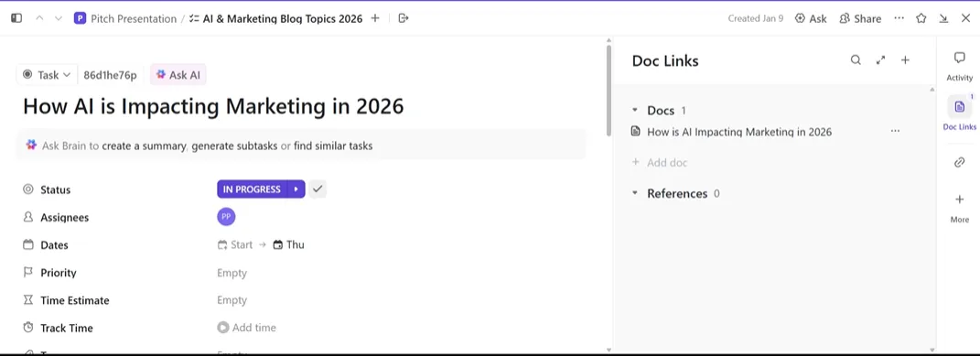Open the Share dialog
This screenshot has width=980, height=356.
860,18
